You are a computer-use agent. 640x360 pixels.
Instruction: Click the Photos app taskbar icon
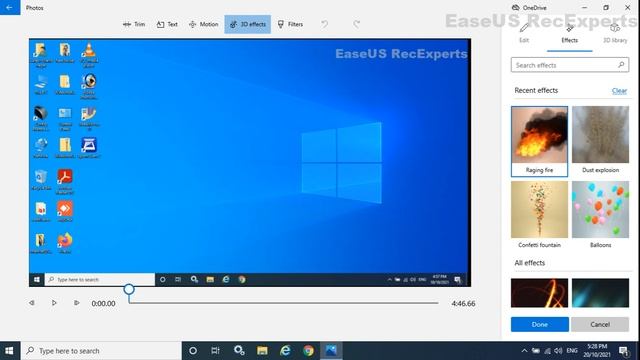click(x=331, y=351)
